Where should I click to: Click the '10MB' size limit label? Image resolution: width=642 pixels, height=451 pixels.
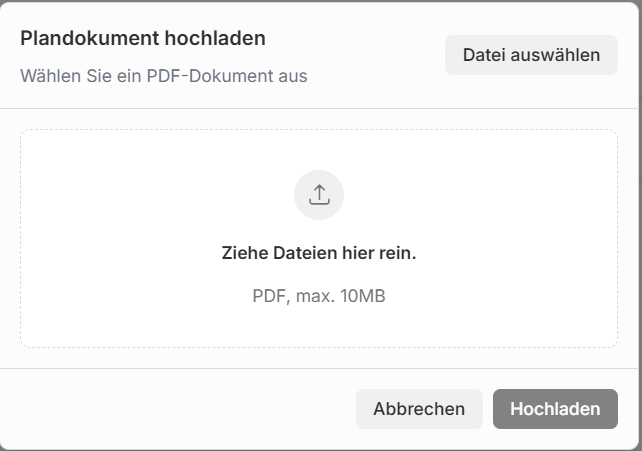pos(363,297)
